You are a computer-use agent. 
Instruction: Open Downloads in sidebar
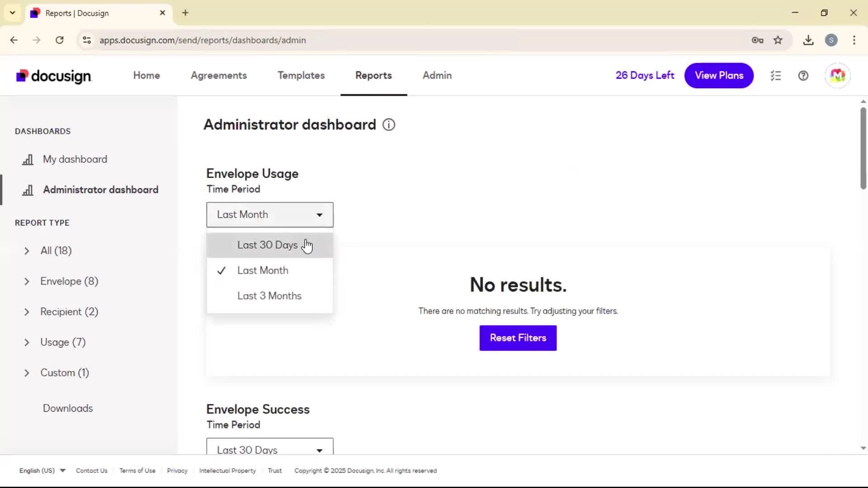click(x=68, y=408)
